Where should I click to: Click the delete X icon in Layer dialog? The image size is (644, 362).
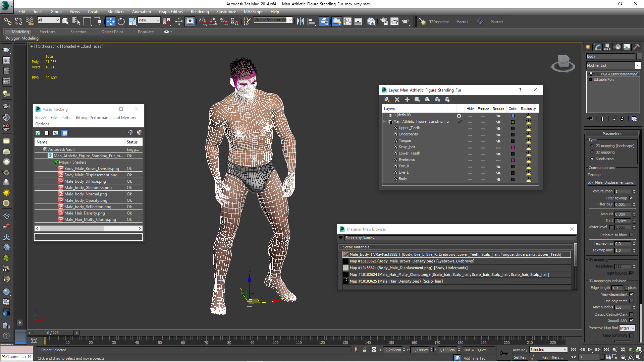coord(397,100)
